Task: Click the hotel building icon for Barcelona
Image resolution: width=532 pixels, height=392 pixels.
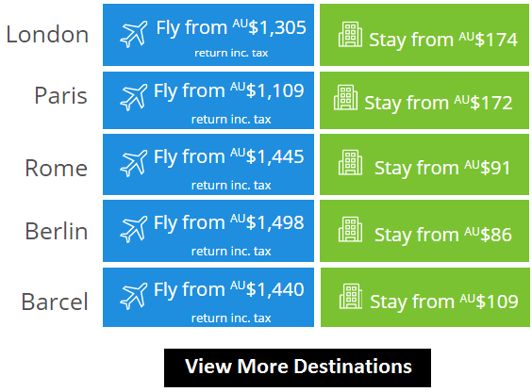Action: pos(351,296)
